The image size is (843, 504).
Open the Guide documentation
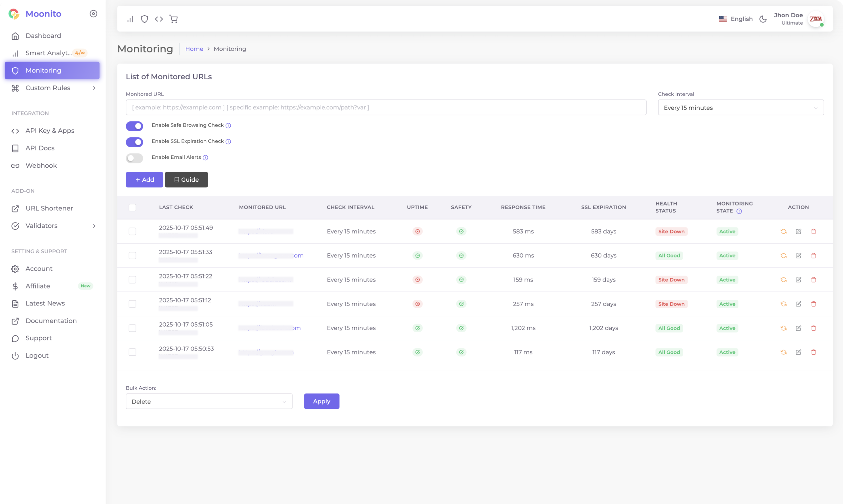coord(186,179)
